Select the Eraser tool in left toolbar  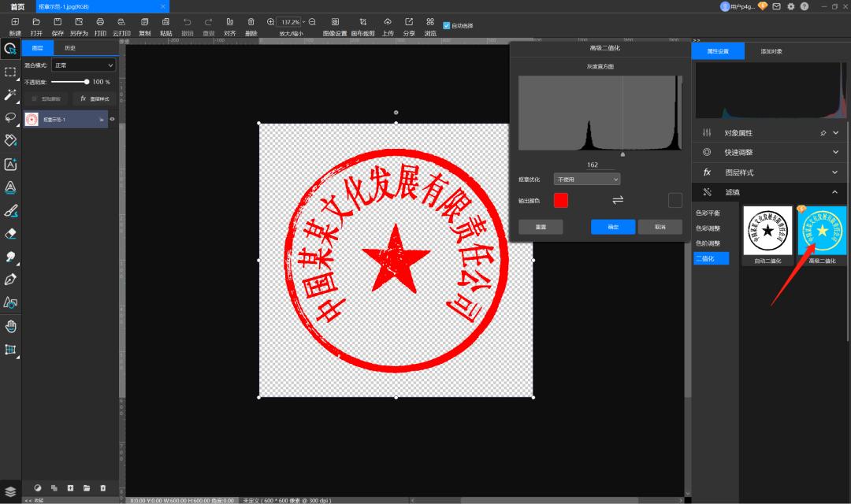[x=10, y=234]
